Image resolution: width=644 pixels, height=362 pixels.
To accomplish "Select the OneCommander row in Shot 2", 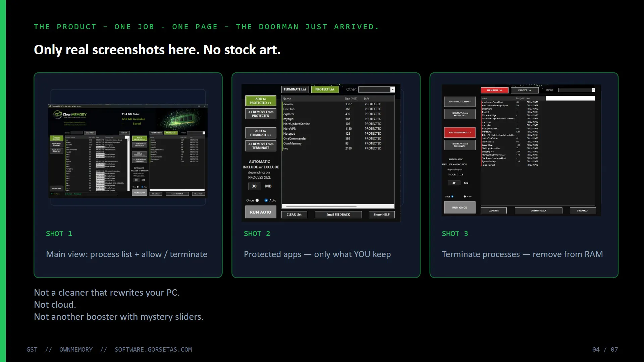I will pyautogui.click(x=338, y=138).
